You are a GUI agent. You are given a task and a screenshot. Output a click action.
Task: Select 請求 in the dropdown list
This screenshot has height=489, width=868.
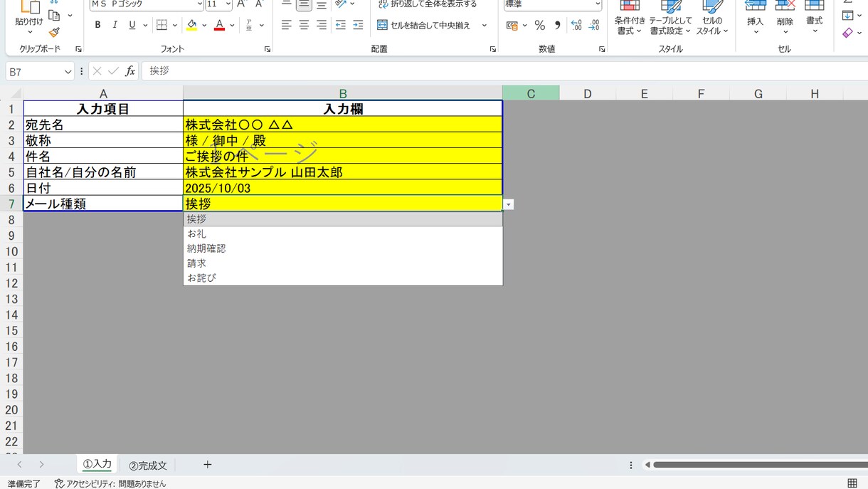point(343,263)
